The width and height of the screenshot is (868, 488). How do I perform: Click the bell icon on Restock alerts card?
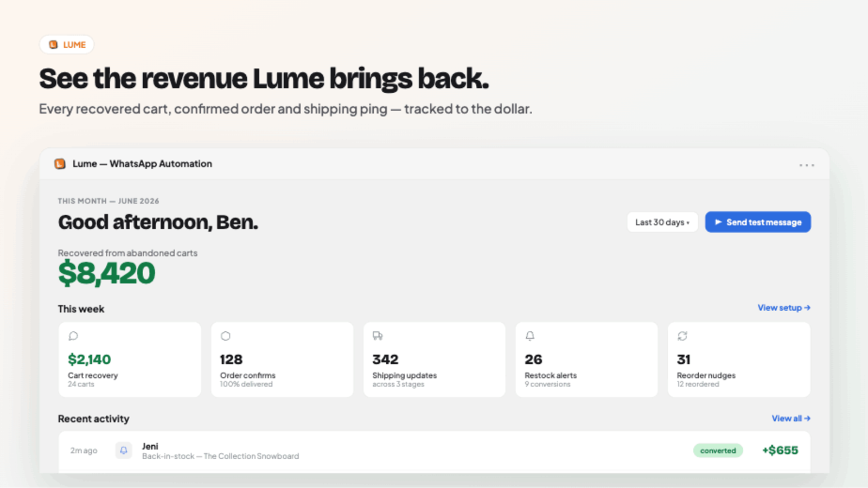(x=530, y=336)
